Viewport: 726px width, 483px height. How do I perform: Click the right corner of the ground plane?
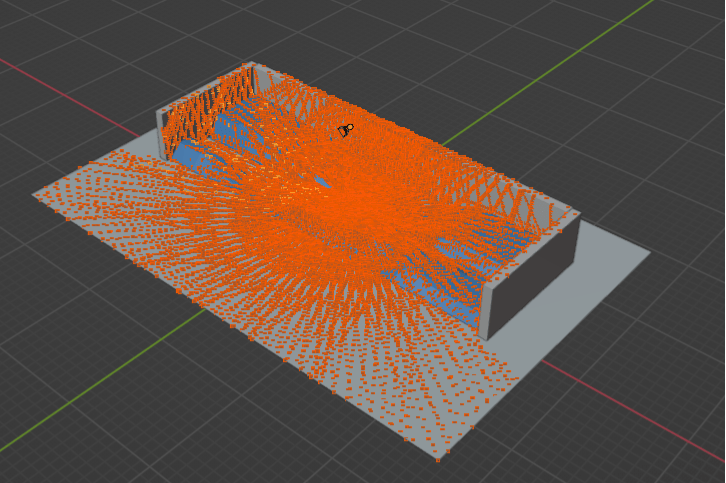tap(650, 252)
